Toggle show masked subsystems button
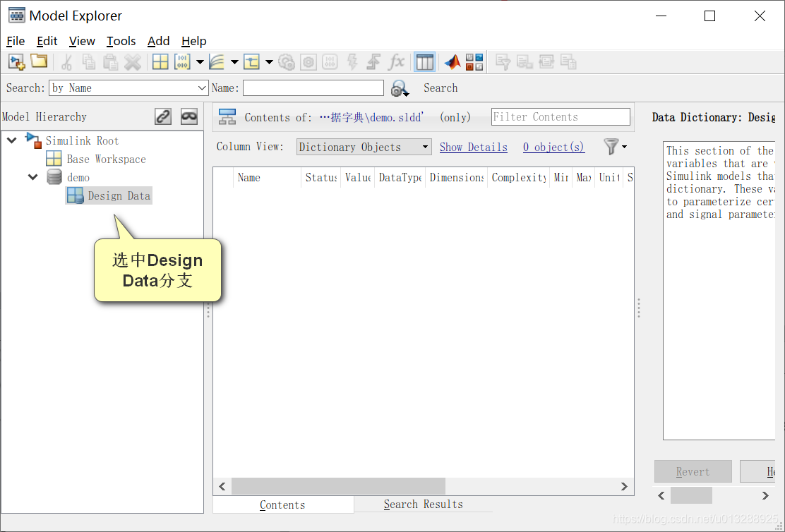785x532 pixels. coord(189,116)
